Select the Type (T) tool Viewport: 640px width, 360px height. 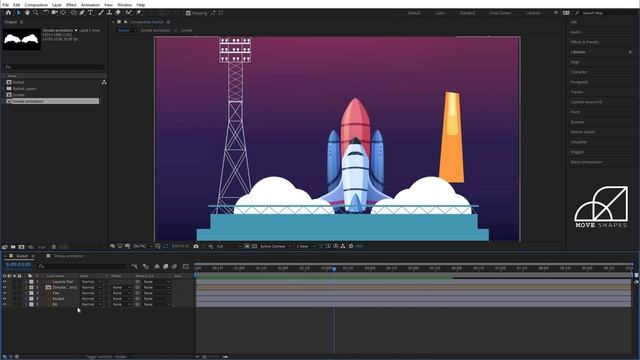90,13
